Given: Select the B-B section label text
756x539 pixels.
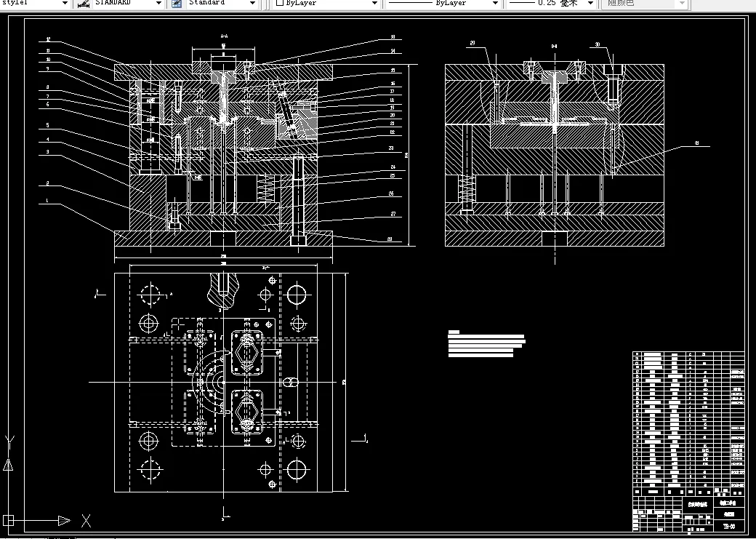Looking at the screenshot, I should pyautogui.click(x=555, y=47).
